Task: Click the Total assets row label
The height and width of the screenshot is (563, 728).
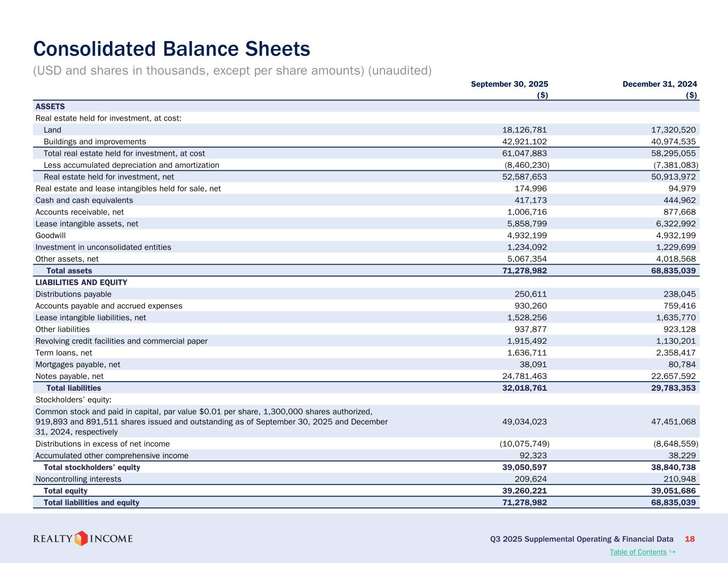Action: coord(69,271)
